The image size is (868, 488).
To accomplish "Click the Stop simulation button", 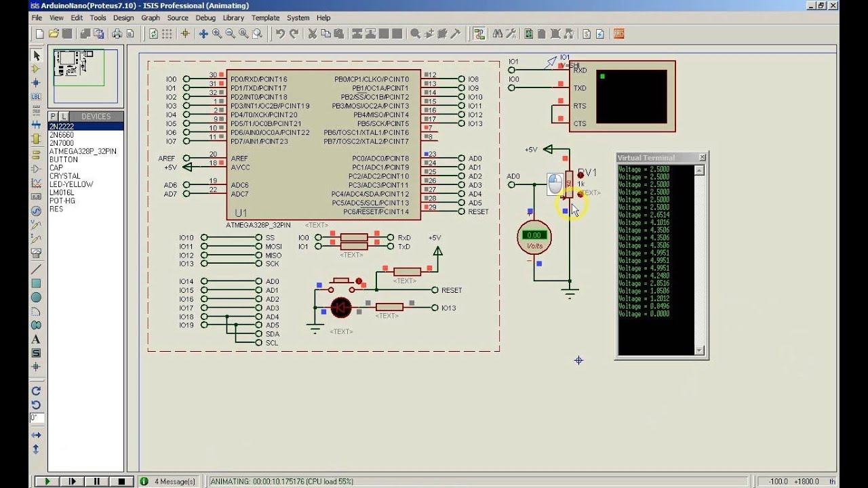I will 122,481.
